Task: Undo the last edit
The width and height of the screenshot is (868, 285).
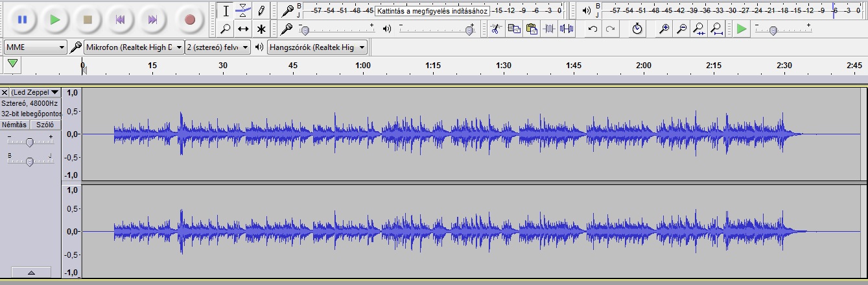Action: [x=592, y=29]
